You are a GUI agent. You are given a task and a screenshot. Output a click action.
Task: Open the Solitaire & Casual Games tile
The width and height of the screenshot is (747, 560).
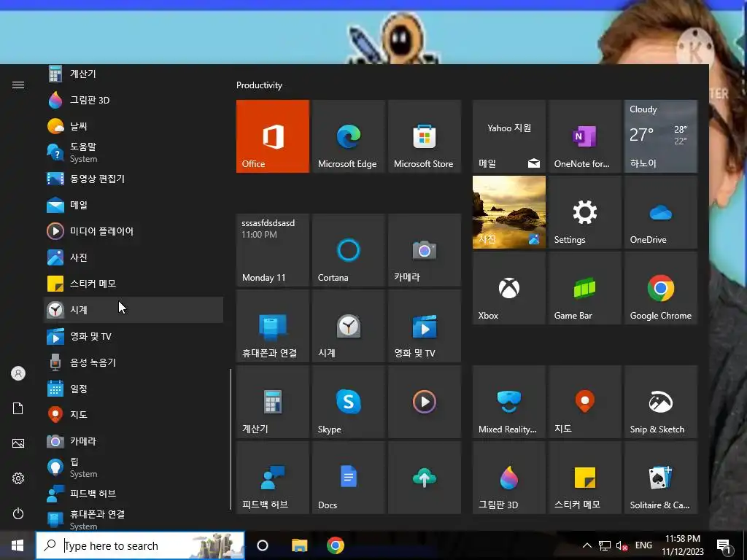(x=661, y=478)
